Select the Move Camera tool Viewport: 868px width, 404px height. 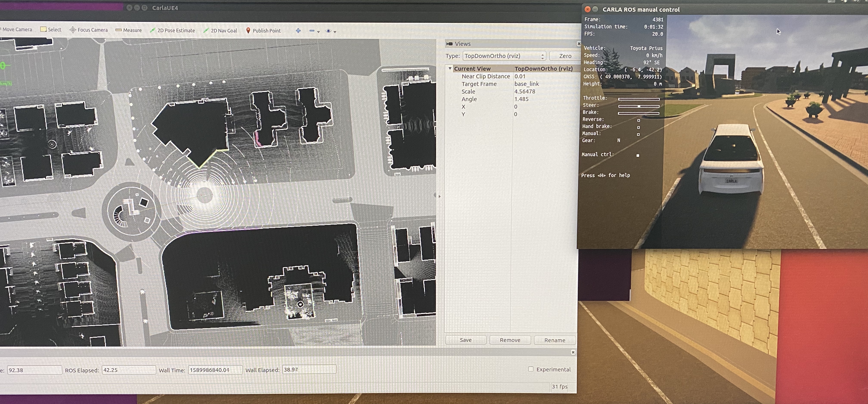17,29
